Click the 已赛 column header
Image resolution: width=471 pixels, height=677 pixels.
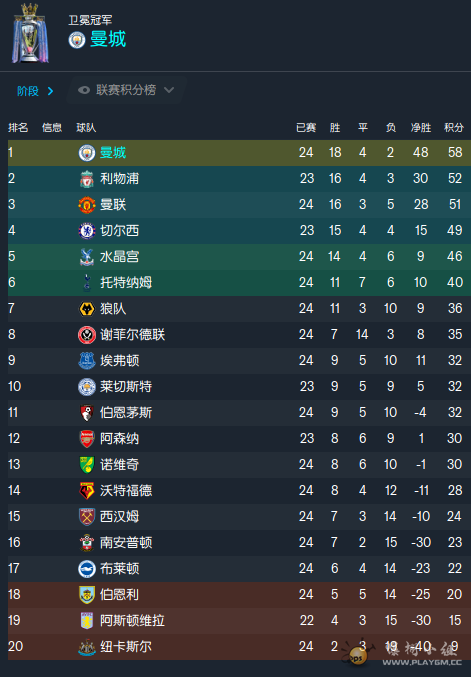tap(306, 128)
